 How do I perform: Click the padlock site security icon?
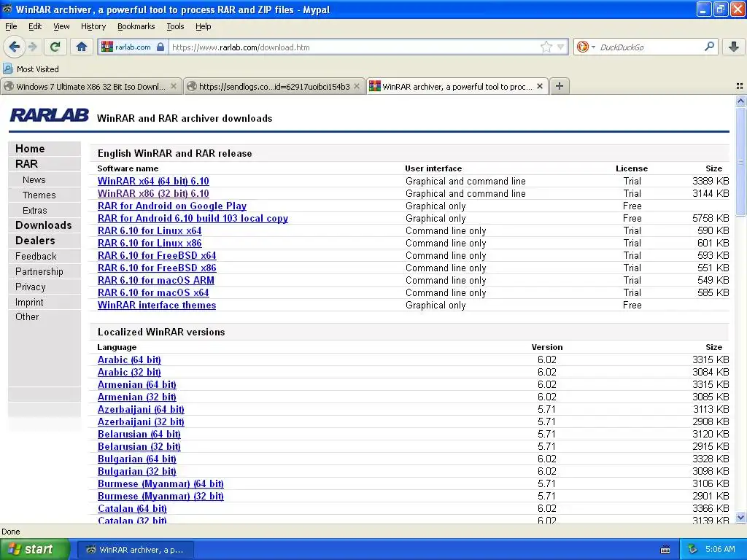(160, 47)
